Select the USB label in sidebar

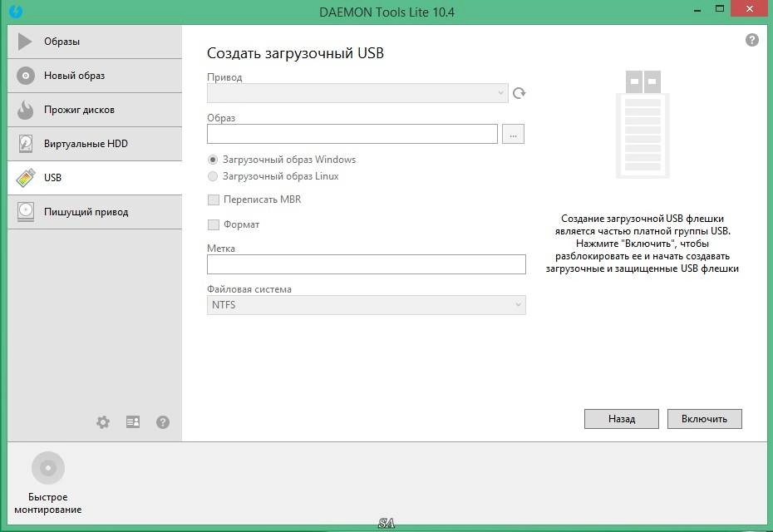tap(52, 178)
